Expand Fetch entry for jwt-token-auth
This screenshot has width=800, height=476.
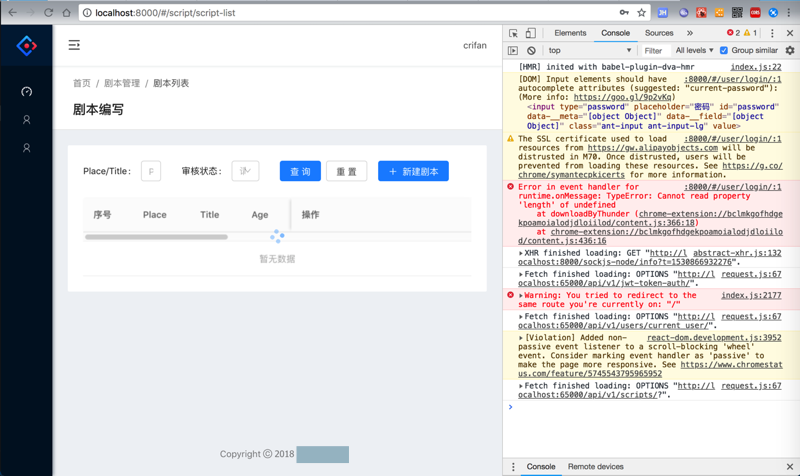[520, 274]
